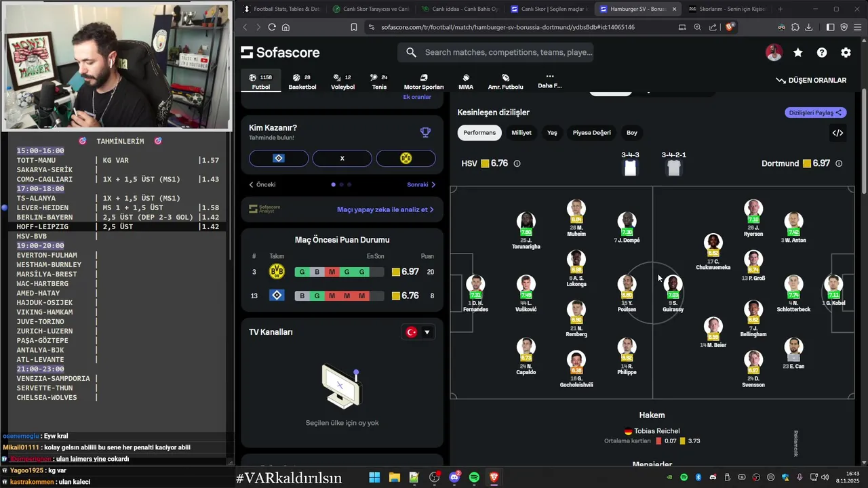Open S. Guirassy player on the pitch

[x=673, y=295]
